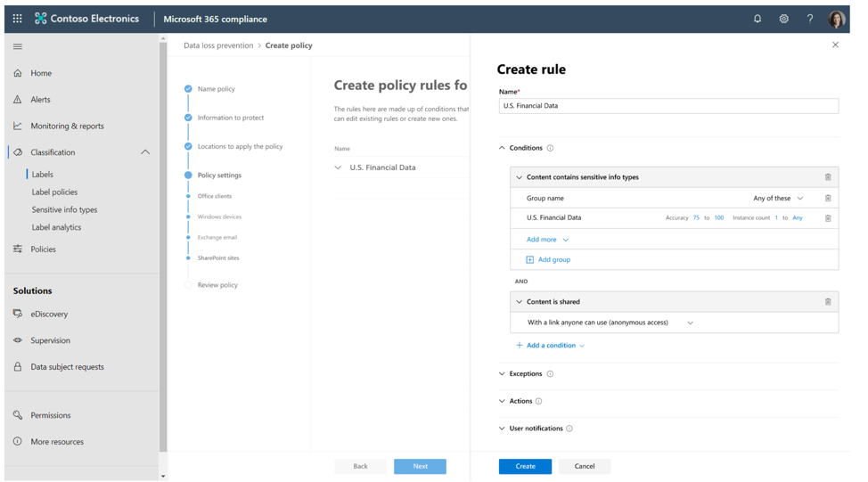This screenshot has width=868, height=482.
Task: Open the notifications bell
Action: pyautogui.click(x=757, y=19)
